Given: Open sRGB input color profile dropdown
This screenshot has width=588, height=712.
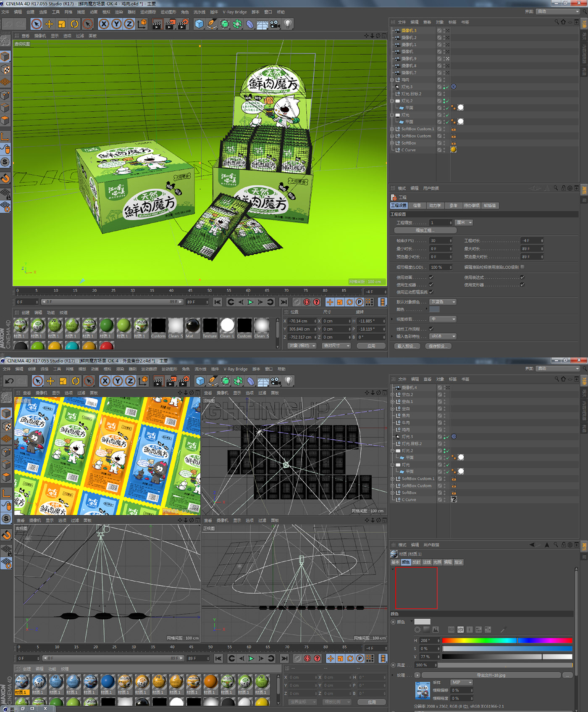Looking at the screenshot, I should click(443, 336).
